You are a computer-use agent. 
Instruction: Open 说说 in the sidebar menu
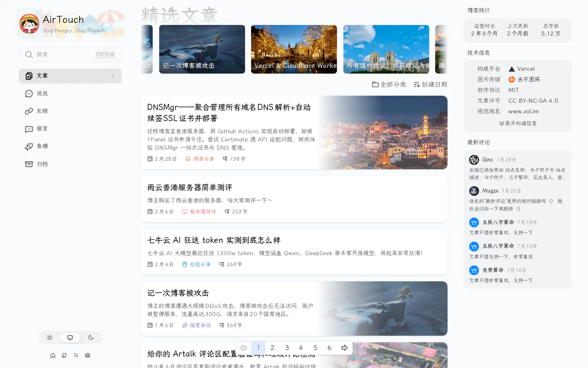(70, 94)
